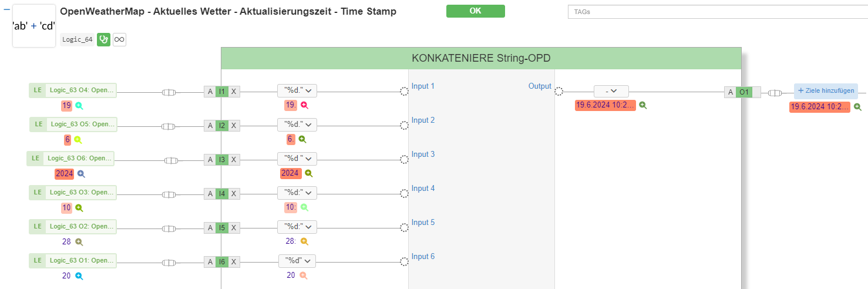This screenshot has width=868, height=289.
Task: Click the 'ab' + 'cd' concatenation block icon
Action: pyautogui.click(x=34, y=26)
